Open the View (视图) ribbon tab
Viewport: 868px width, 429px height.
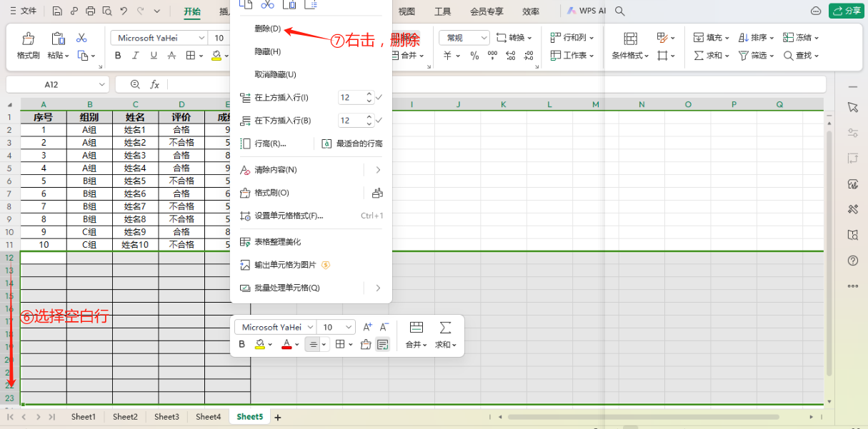click(x=406, y=11)
